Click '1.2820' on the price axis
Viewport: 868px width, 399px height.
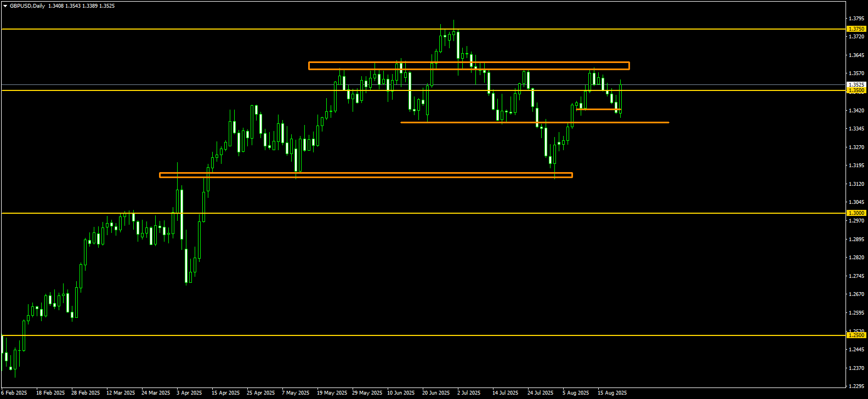click(x=856, y=258)
